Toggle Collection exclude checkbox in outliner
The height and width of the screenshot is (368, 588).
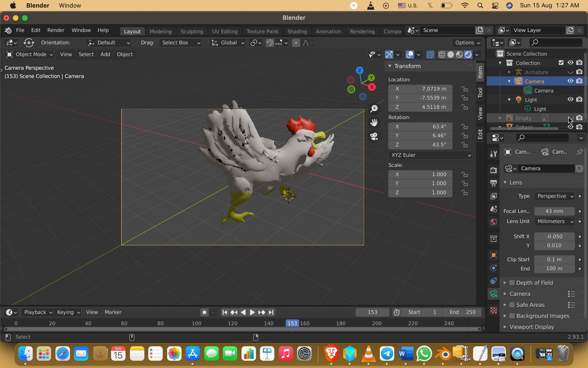tap(561, 63)
